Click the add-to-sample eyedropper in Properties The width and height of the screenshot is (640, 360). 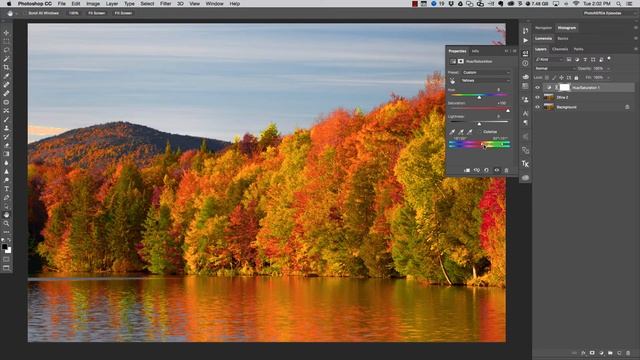pyautogui.click(x=461, y=132)
